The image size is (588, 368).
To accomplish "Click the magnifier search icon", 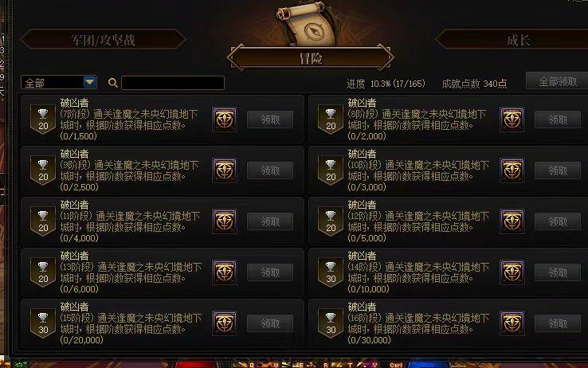I will click(x=113, y=83).
